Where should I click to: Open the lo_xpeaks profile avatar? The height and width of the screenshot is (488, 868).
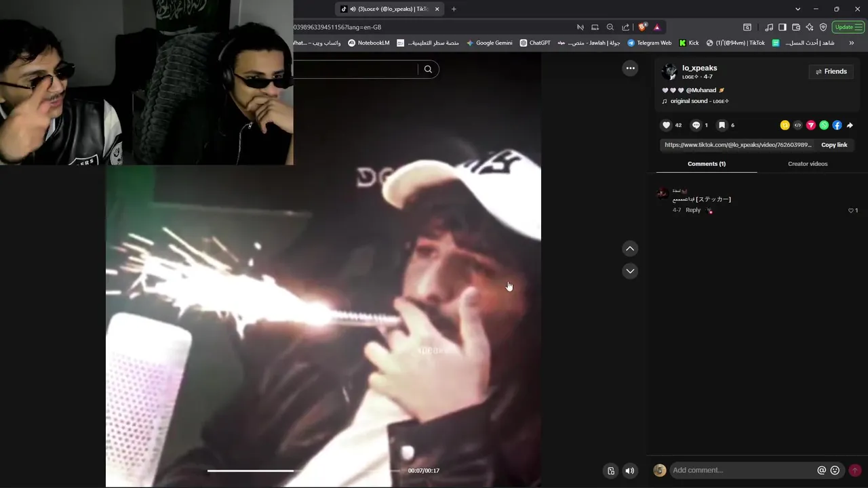(669, 72)
